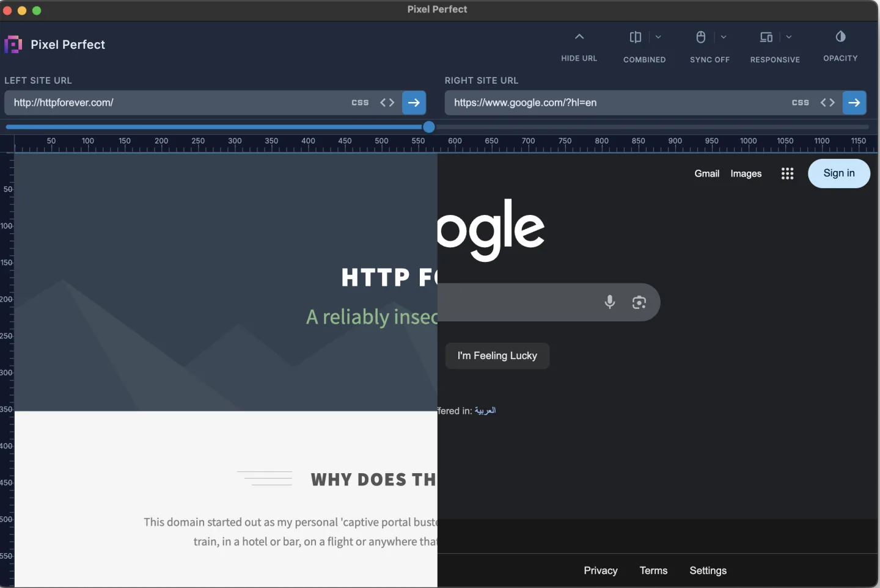Viewport: 880px width, 588px height.
Task: Click the 'WHY DOES TH' section heading
Action: (374, 480)
